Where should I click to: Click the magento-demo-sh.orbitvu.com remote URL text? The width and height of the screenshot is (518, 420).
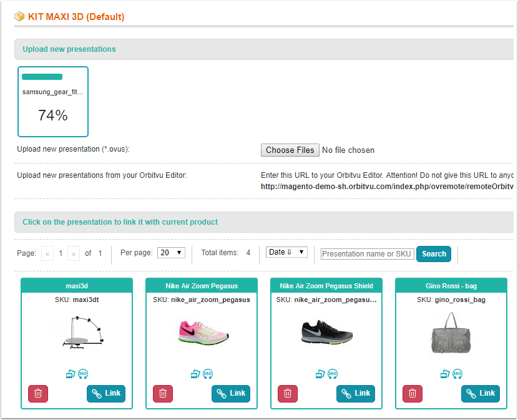coord(387,187)
